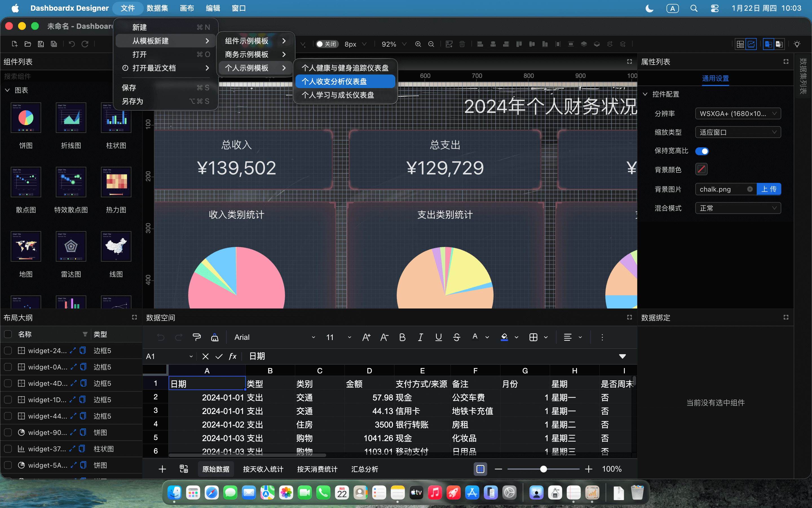Image resolution: width=812 pixels, height=508 pixels.
Task: Click the 搜索组件 search field
Action: click(57, 76)
